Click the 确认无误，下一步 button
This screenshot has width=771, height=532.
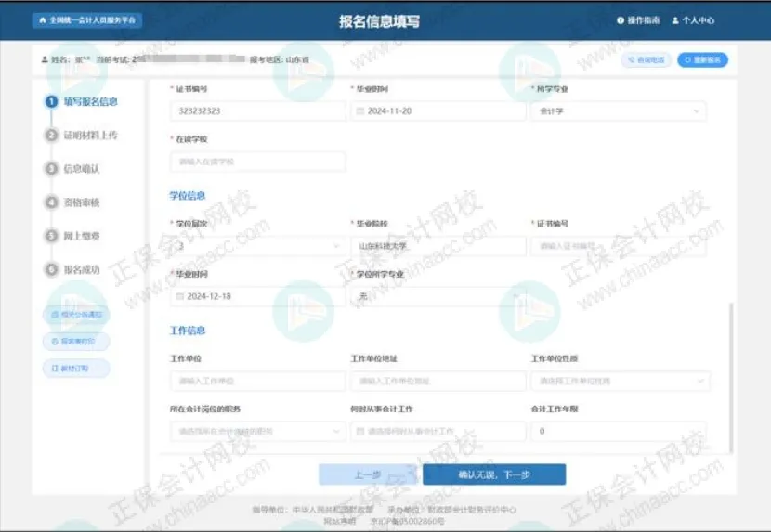[494, 474]
